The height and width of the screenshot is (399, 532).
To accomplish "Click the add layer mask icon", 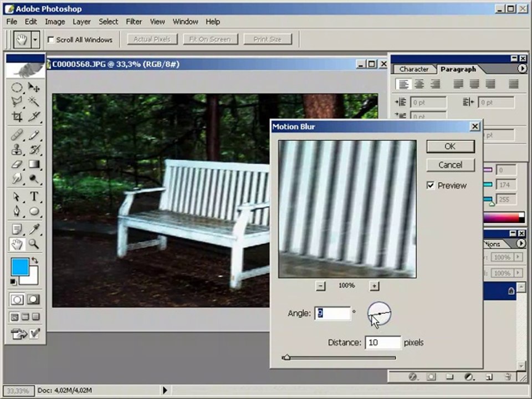I will [431, 377].
